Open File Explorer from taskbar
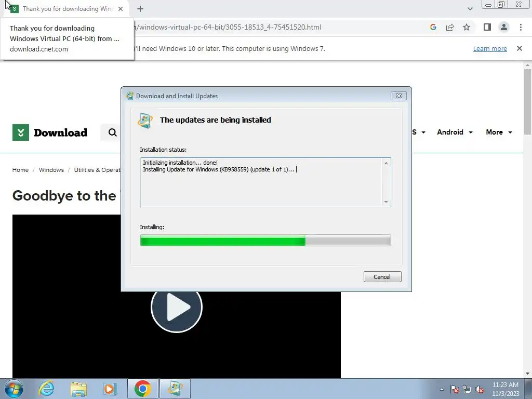Viewport: 532px width, 399px height. [78, 389]
